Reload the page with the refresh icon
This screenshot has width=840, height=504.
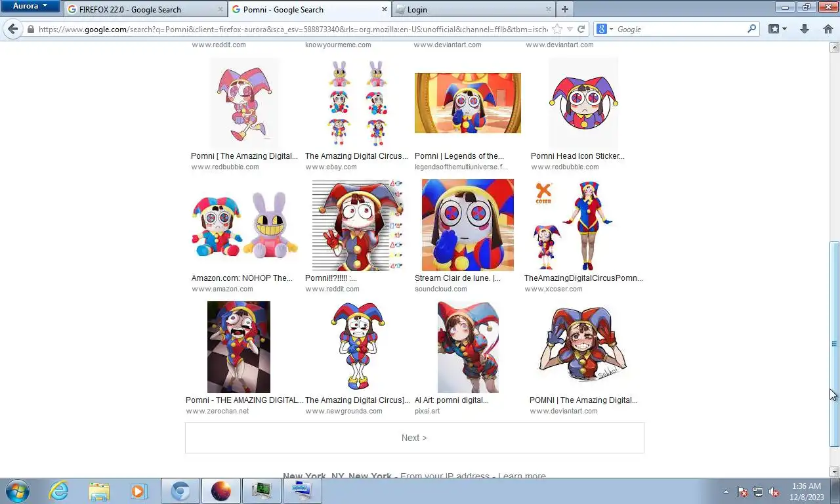pos(581,30)
